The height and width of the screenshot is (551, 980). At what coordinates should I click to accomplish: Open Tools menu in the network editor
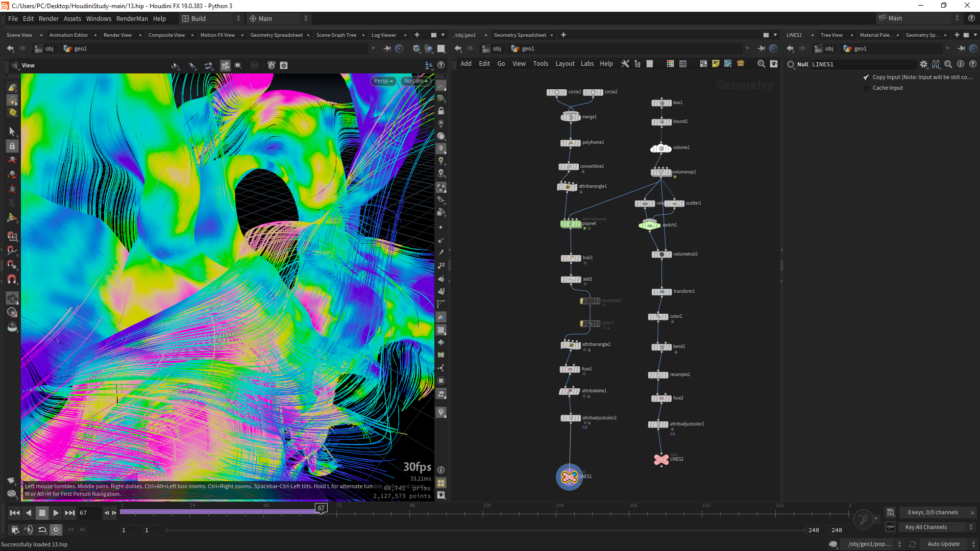[x=540, y=64]
